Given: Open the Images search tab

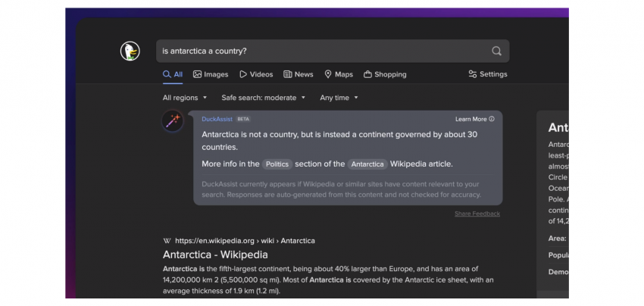Looking at the screenshot, I should [x=211, y=74].
